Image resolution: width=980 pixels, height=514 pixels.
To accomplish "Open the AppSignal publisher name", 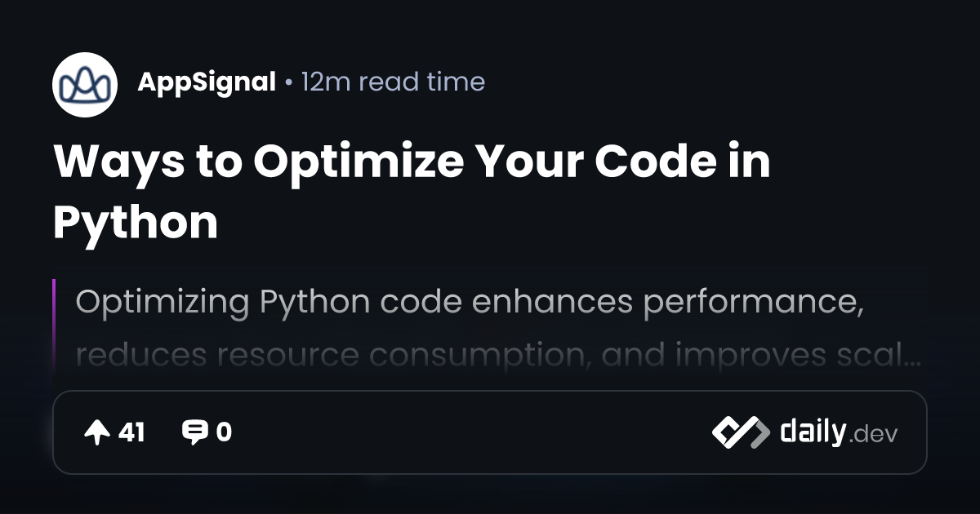I will click(x=207, y=82).
